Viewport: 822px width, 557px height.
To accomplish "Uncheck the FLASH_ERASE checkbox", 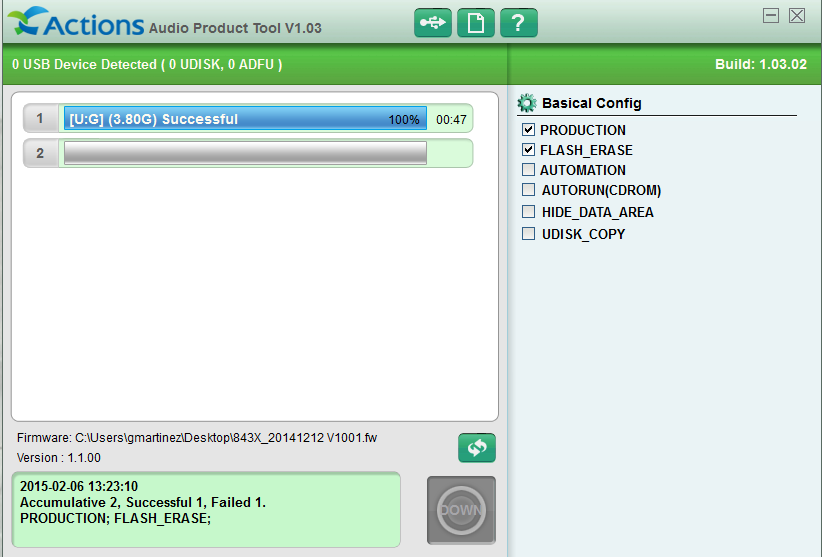I will point(528,150).
